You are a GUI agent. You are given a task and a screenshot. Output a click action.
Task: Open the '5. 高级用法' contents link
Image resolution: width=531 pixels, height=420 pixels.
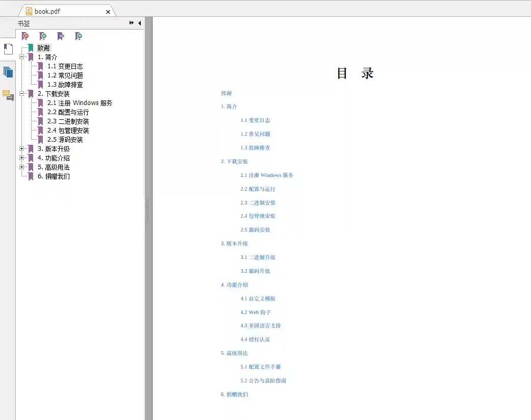click(x=234, y=353)
